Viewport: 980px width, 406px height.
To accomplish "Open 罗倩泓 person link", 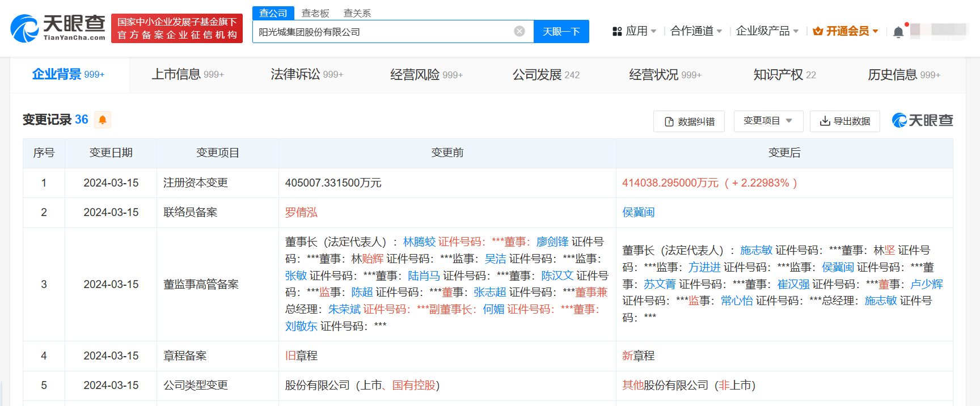I will tap(301, 212).
